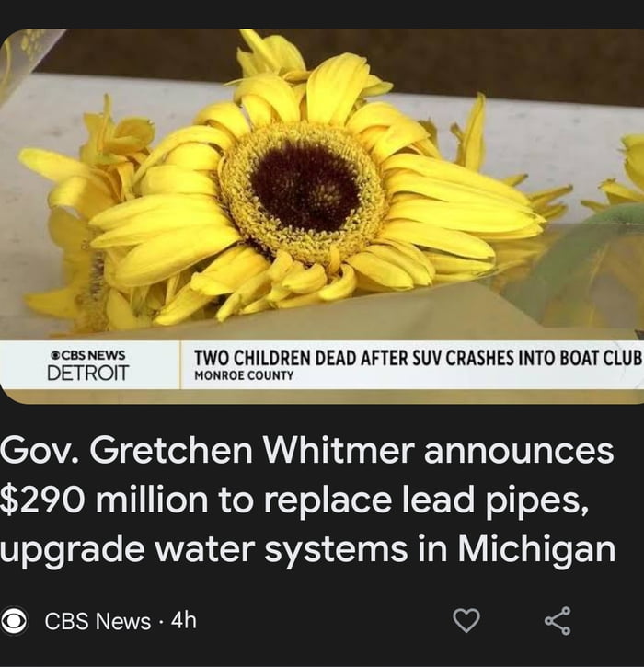Screen dimensions: 644x667
Task: Click the '$290' amount in the headline
Action: 43,500
